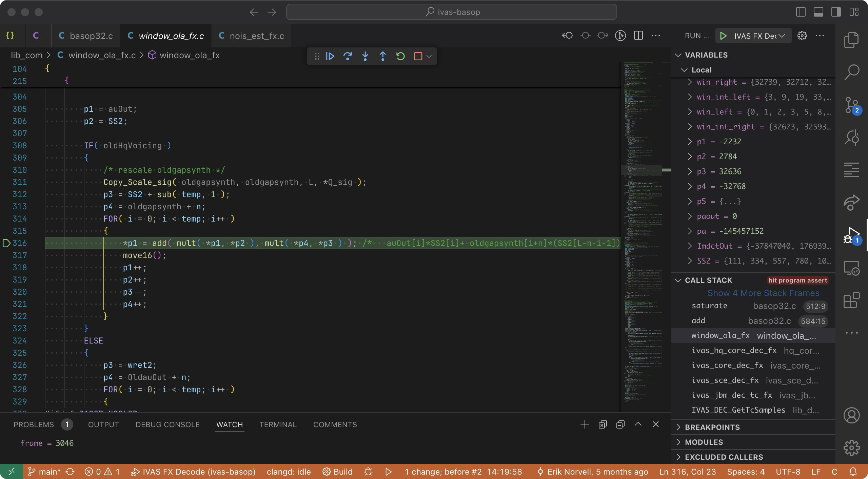Click the Step Into debug icon

coord(365,56)
